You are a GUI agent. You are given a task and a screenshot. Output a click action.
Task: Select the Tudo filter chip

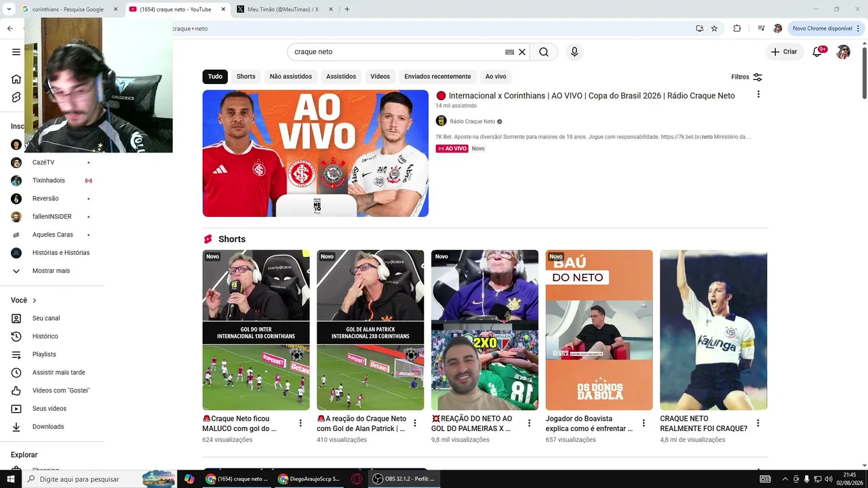[215, 77]
